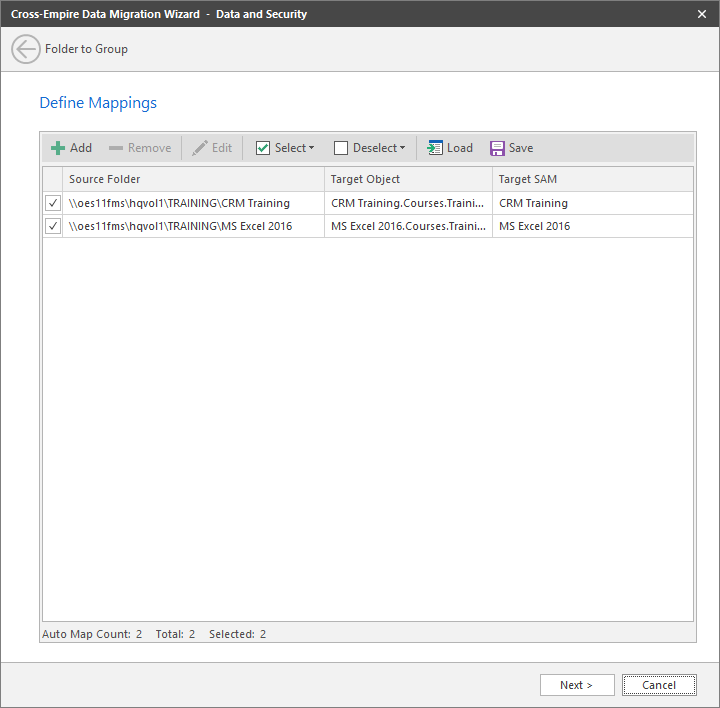Click the Total: 2 status text
Viewport: 720px width, 708px height.
pyautogui.click(x=175, y=634)
